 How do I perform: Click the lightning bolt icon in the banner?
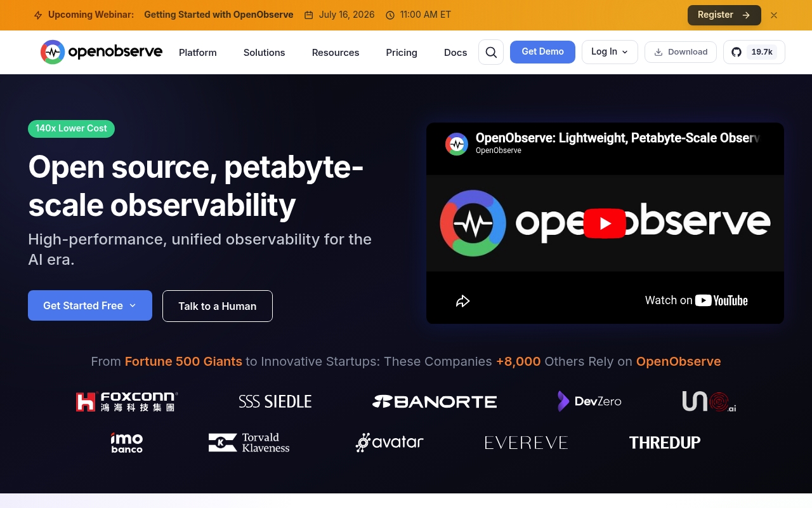click(38, 15)
